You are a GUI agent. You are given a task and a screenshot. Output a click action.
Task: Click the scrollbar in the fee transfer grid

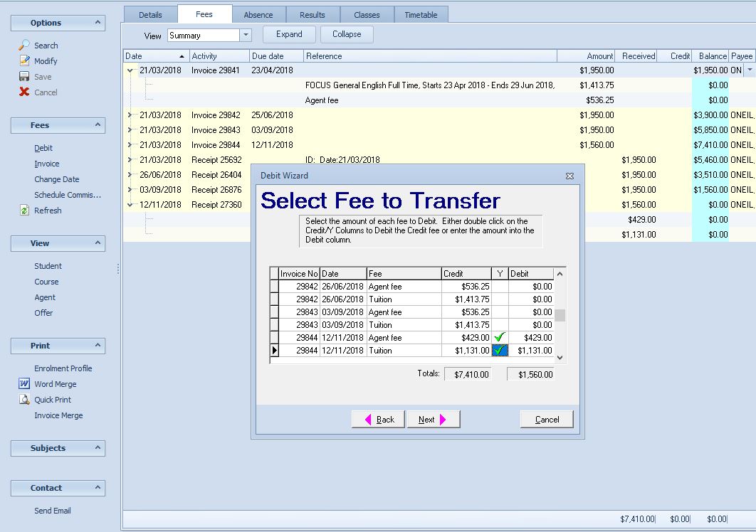click(x=560, y=313)
